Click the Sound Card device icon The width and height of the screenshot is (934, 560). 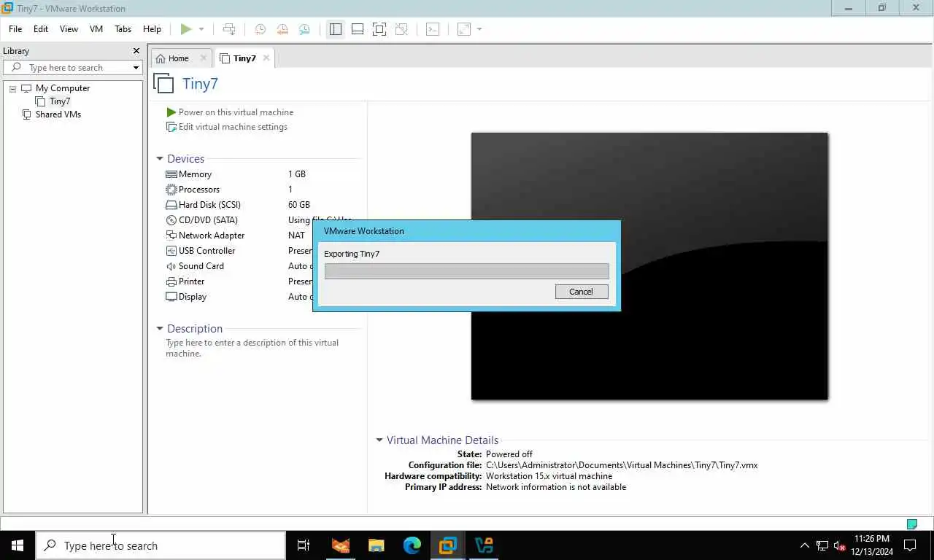[171, 266]
